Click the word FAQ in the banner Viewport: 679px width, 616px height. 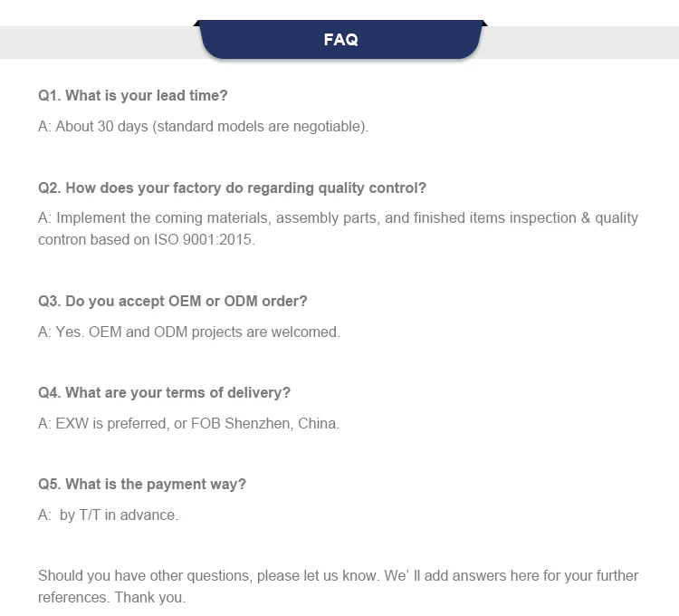point(340,40)
